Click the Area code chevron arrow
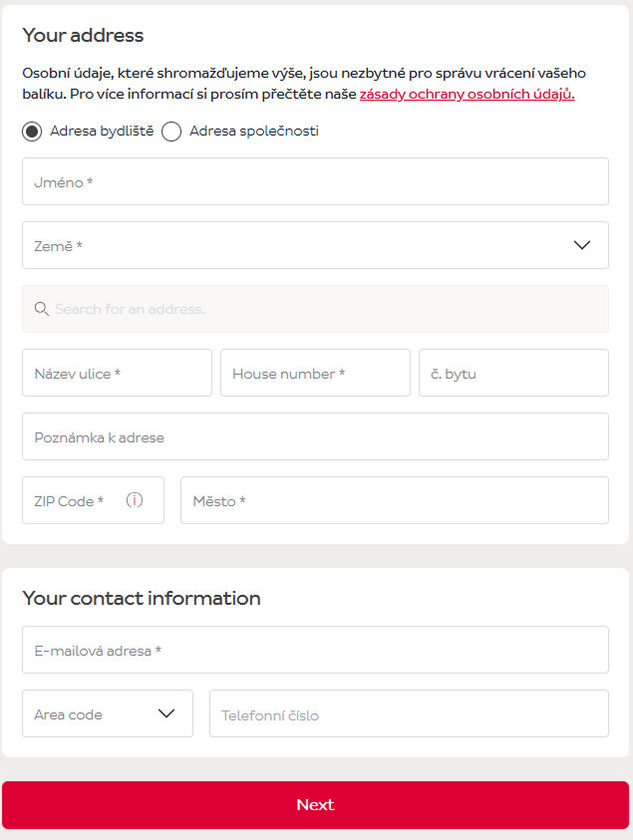633x840 pixels. [166, 713]
